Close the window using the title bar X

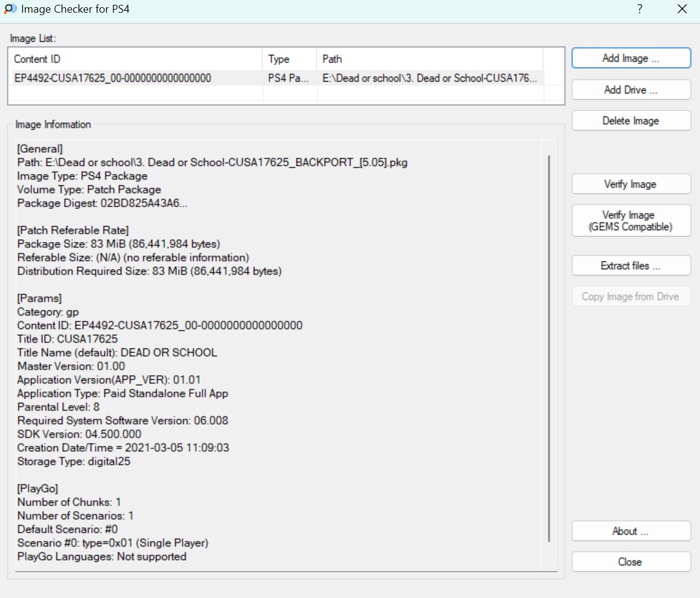pyautogui.click(x=682, y=10)
